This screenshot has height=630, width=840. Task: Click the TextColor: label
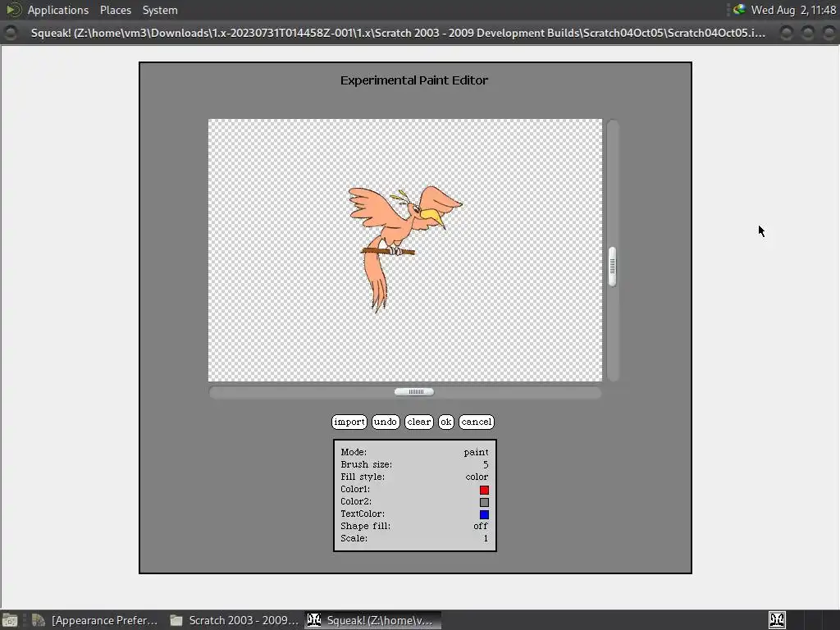click(363, 514)
